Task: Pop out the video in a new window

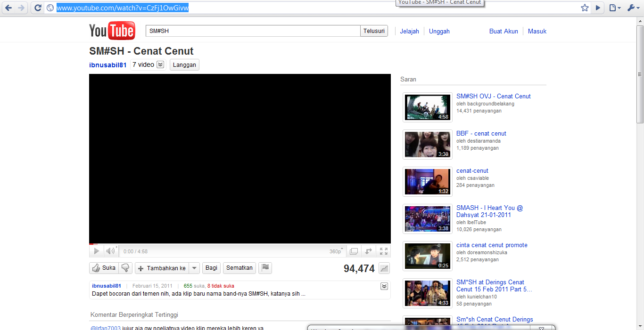Action: [354, 251]
